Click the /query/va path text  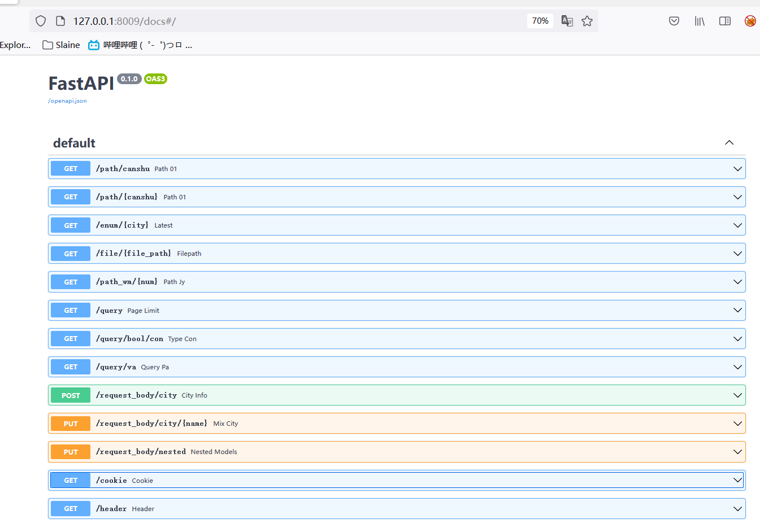[x=116, y=367]
